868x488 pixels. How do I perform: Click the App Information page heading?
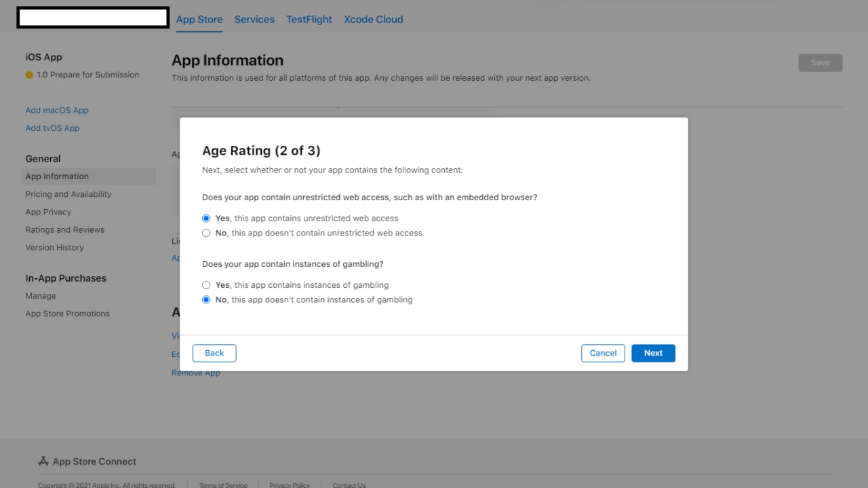click(227, 60)
